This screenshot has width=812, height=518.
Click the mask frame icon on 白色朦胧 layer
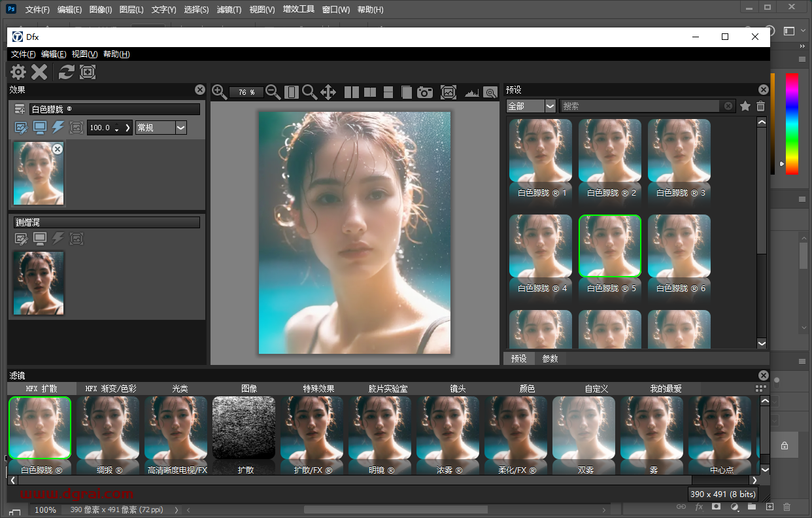tap(76, 128)
